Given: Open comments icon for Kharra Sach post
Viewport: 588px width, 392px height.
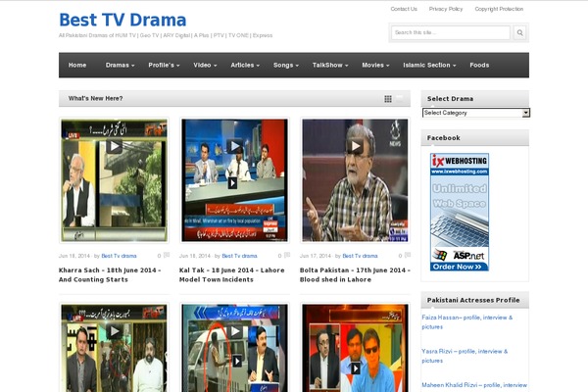Looking at the screenshot, I should 167,256.
